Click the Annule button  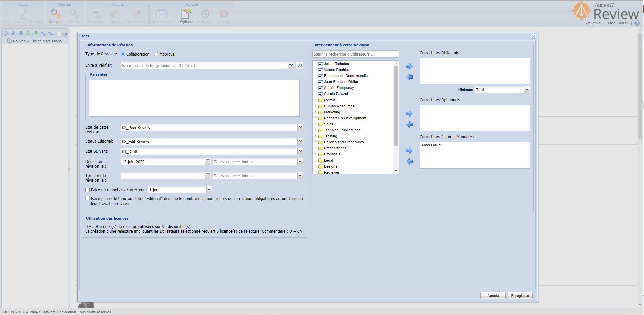pyautogui.click(x=493, y=296)
